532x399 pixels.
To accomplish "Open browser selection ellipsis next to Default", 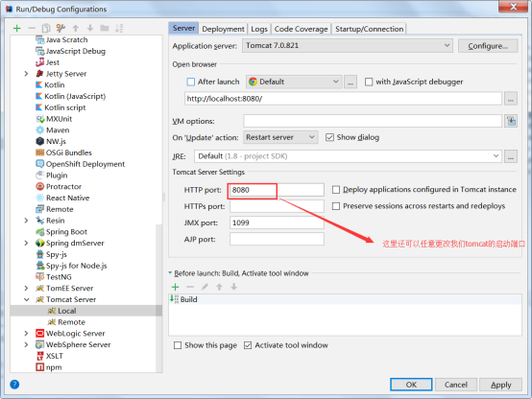I will tap(351, 82).
